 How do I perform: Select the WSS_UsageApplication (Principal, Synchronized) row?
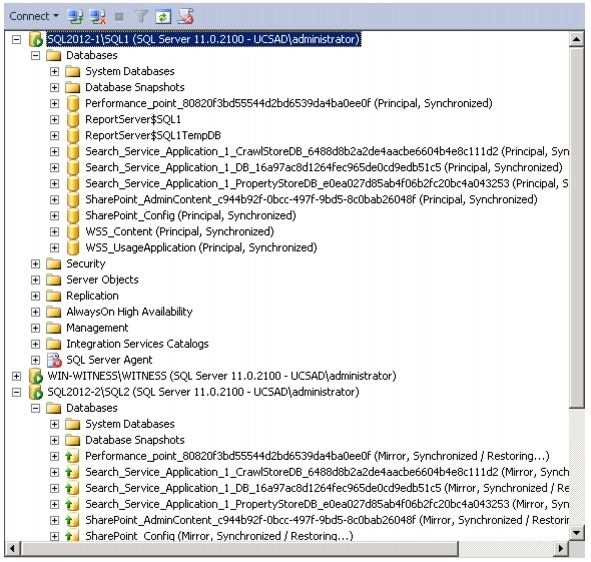point(201,248)
